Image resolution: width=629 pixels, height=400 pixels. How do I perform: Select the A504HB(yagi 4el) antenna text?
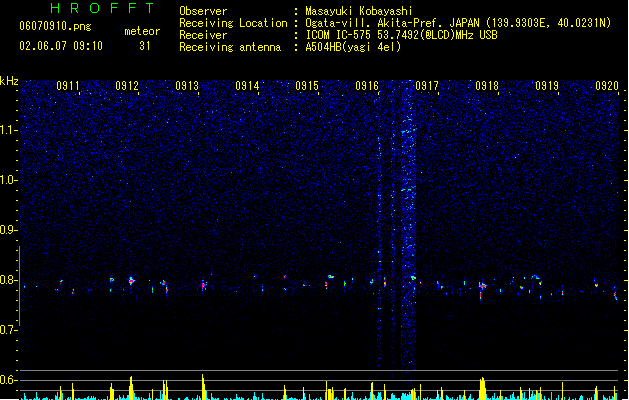point(353,47)
